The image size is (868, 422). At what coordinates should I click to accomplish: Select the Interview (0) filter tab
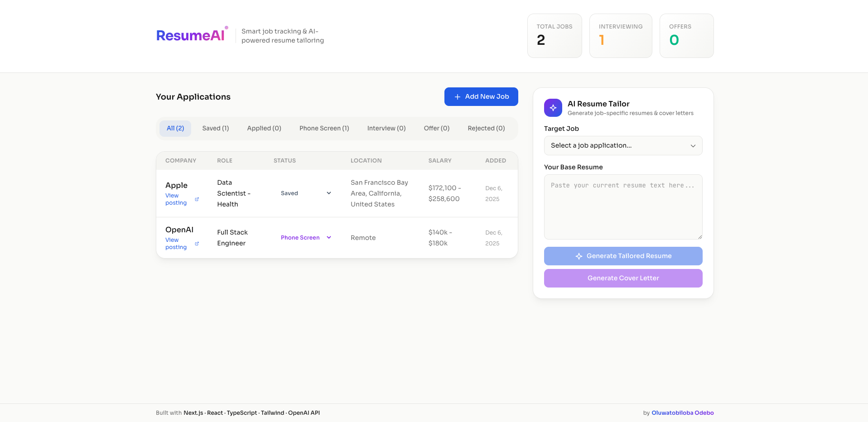386,128
